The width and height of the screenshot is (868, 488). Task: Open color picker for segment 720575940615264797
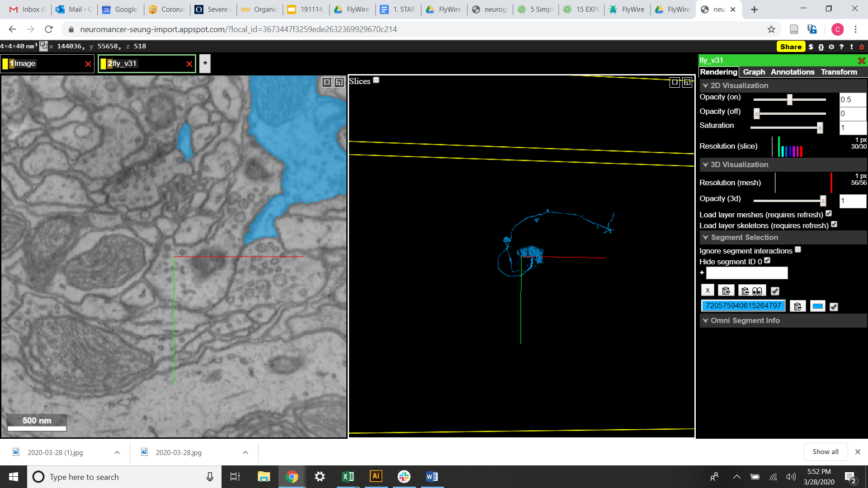click(x=818, y=306)
